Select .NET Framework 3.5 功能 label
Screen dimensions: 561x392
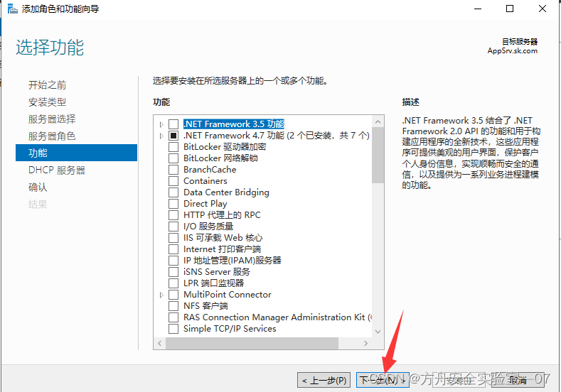point(234,124)
